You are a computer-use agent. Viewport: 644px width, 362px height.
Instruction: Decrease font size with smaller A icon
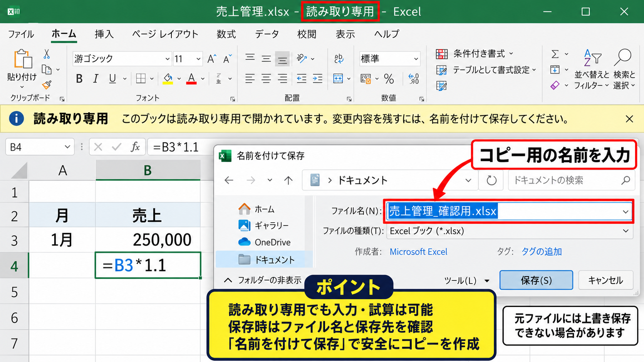[227, 58]
